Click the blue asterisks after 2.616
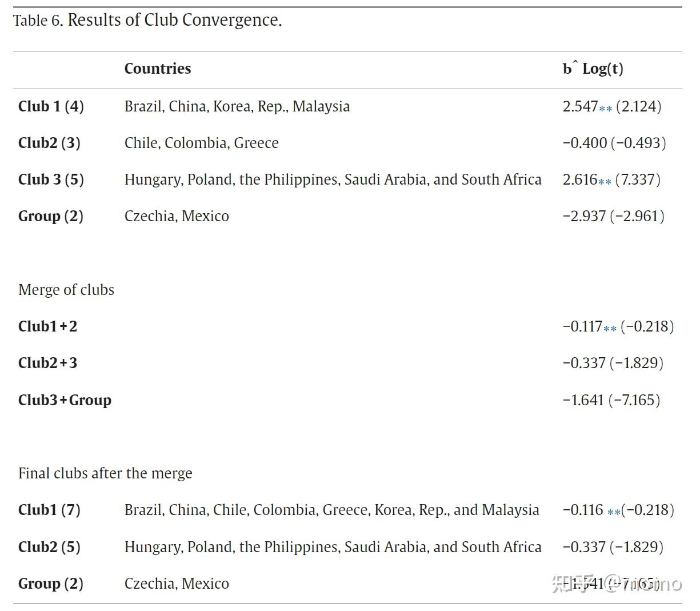The width and height of the screenshot is (700, 611). (x=605, y=182)
